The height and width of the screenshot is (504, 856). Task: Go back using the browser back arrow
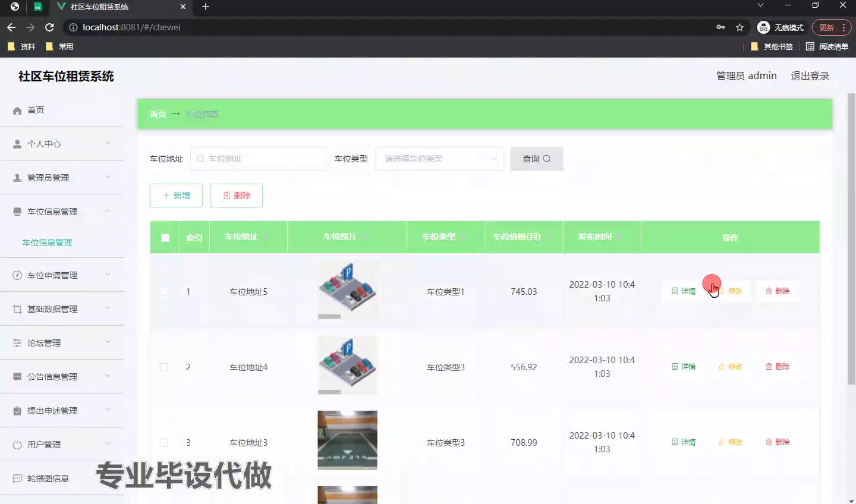[11, 27]
